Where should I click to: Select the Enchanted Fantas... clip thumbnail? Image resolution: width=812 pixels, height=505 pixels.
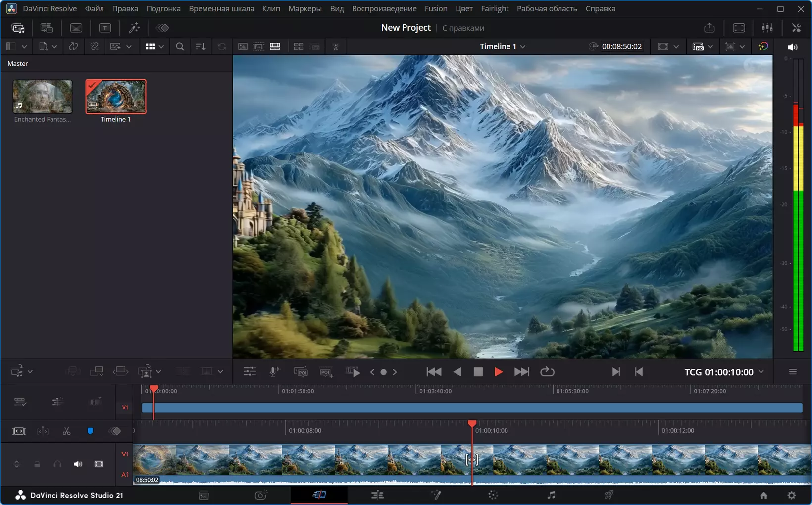[43, 97]
